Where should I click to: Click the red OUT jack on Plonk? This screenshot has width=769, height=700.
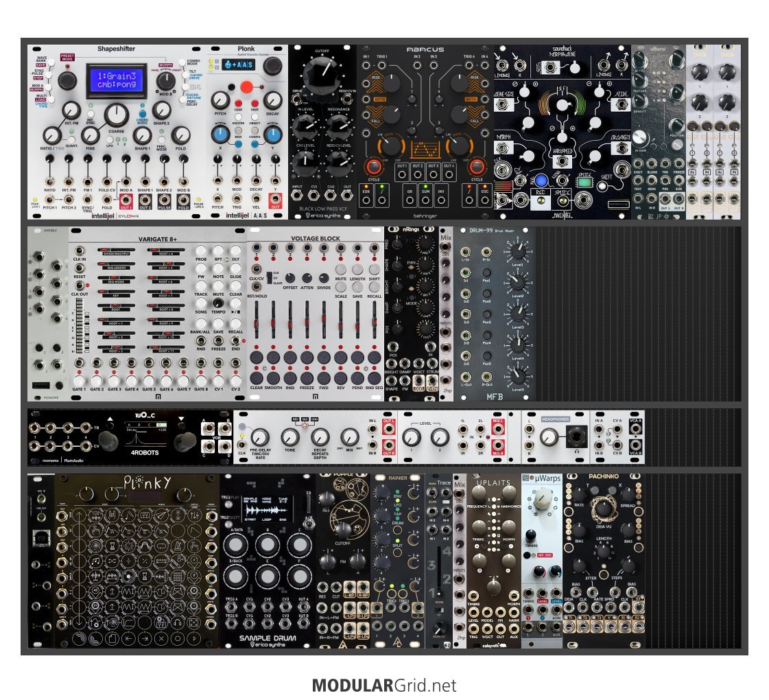[x=274, y=199]
